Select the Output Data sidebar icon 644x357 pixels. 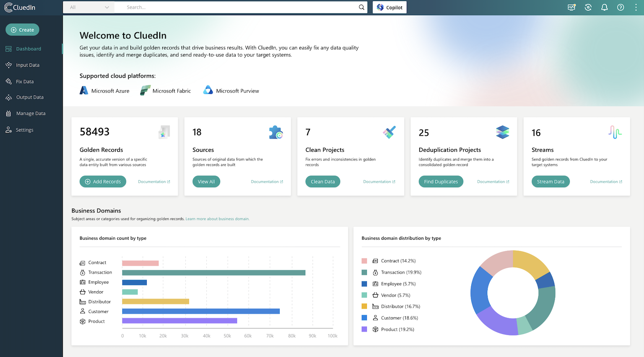pos(9,97)
